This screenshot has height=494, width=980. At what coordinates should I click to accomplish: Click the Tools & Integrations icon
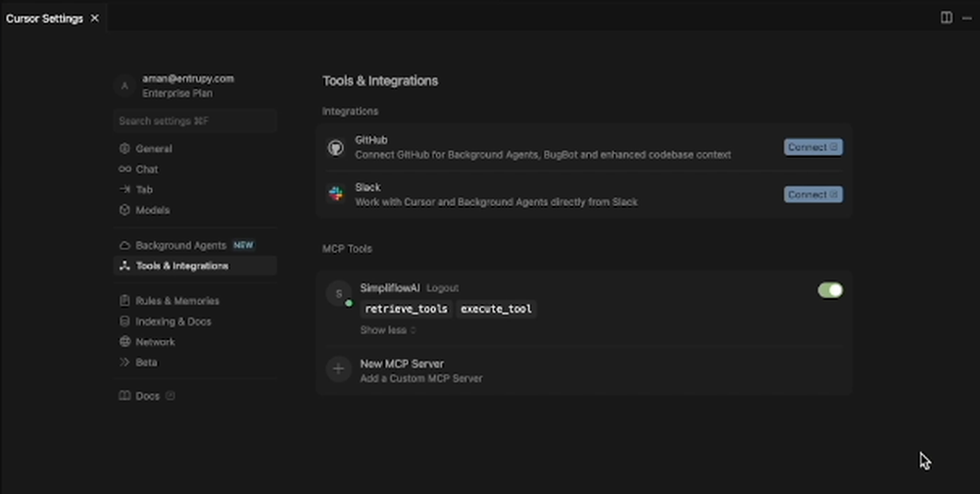[124, 266]
